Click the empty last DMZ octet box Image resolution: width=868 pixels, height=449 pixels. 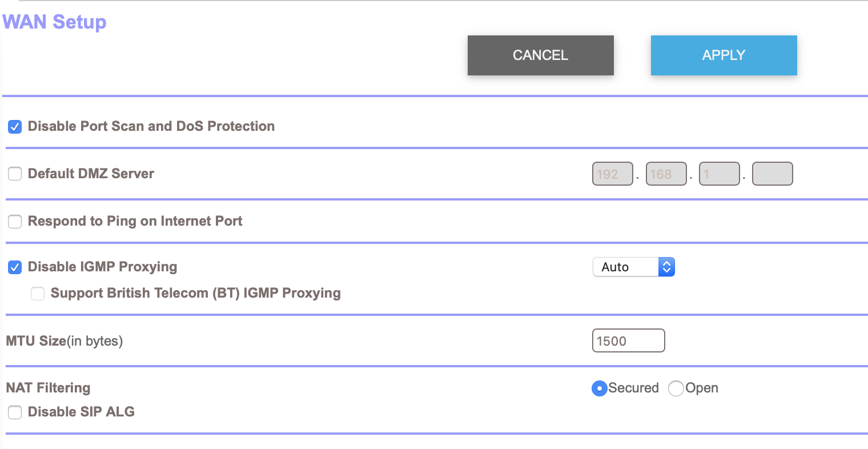(x=772, y=174)
